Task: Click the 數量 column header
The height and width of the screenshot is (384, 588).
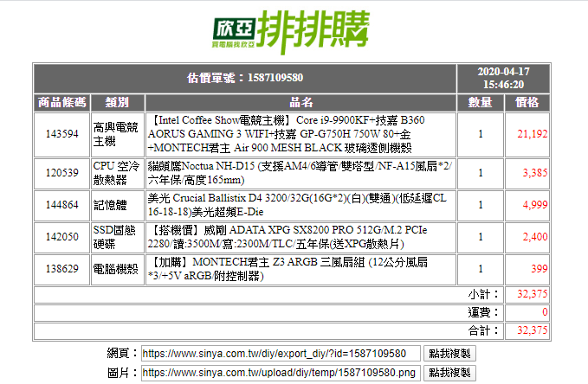Action: tap(480, 102)
